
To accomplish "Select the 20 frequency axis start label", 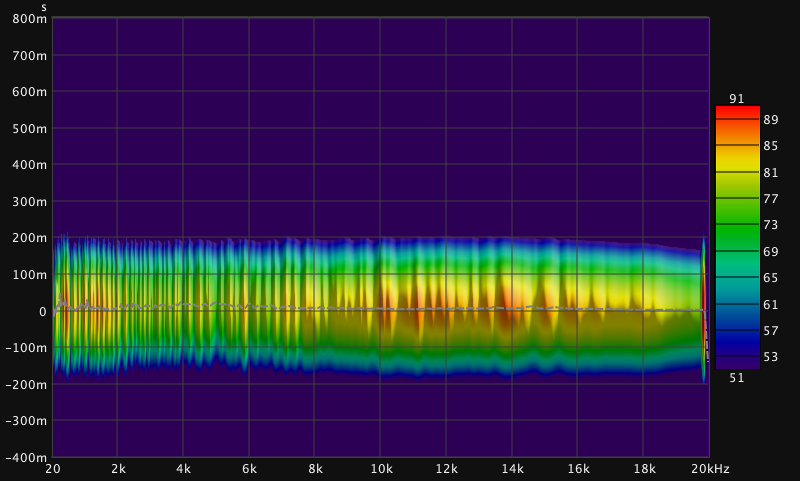I will (53, 469).
